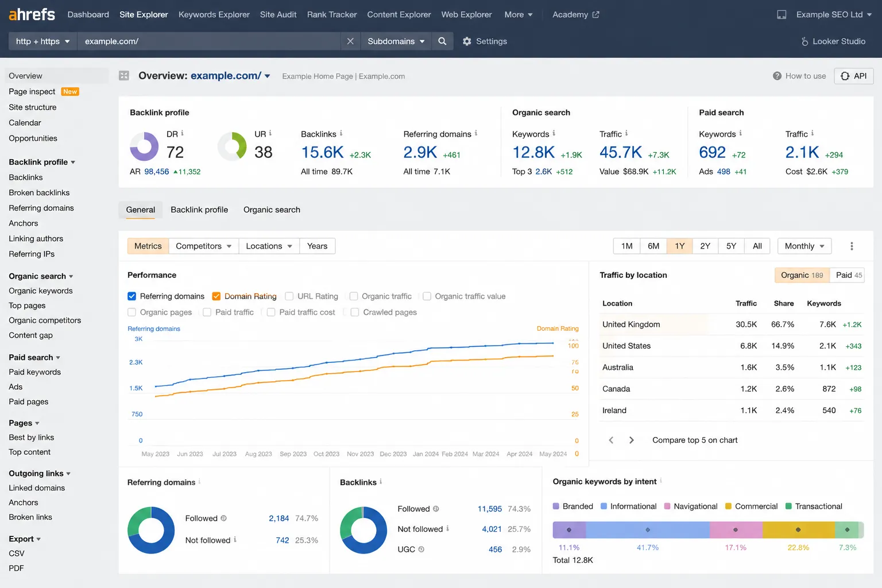Open the dashboard widget icon beside Overview
Viewport: 882px width, 588px height.
124,76
